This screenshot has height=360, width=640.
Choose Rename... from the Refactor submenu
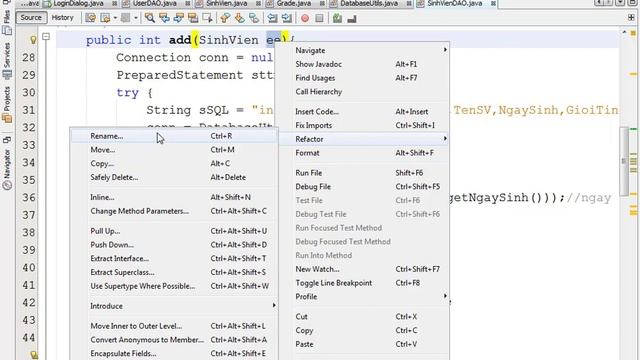point(174,136)
